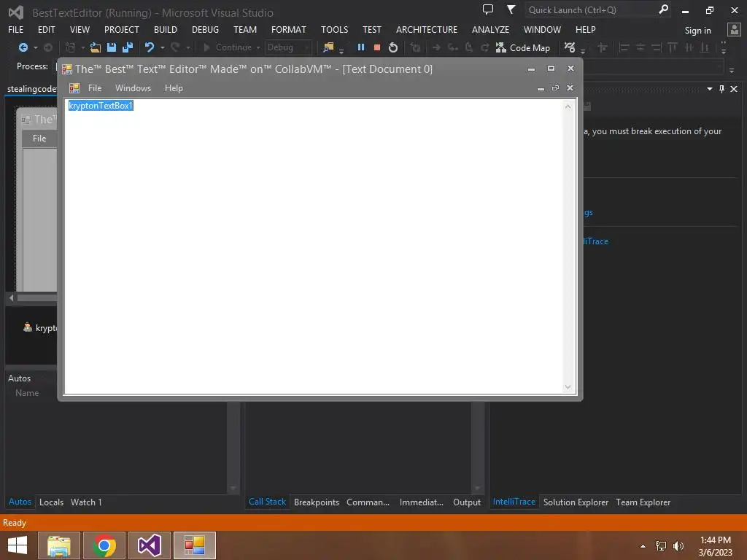
Task: Click the account avatar icon
Action: click(734, 30)
